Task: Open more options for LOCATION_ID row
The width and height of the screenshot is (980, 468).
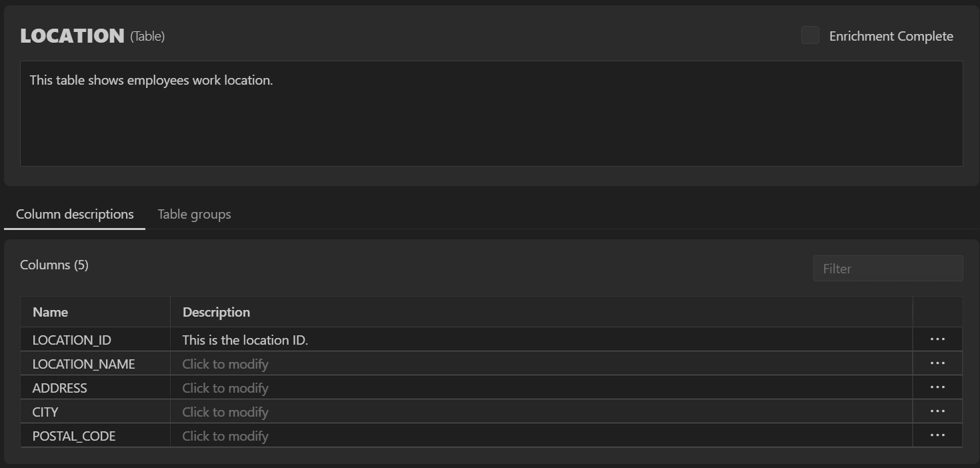Action: pyautogui.click(x=937, y=339)
